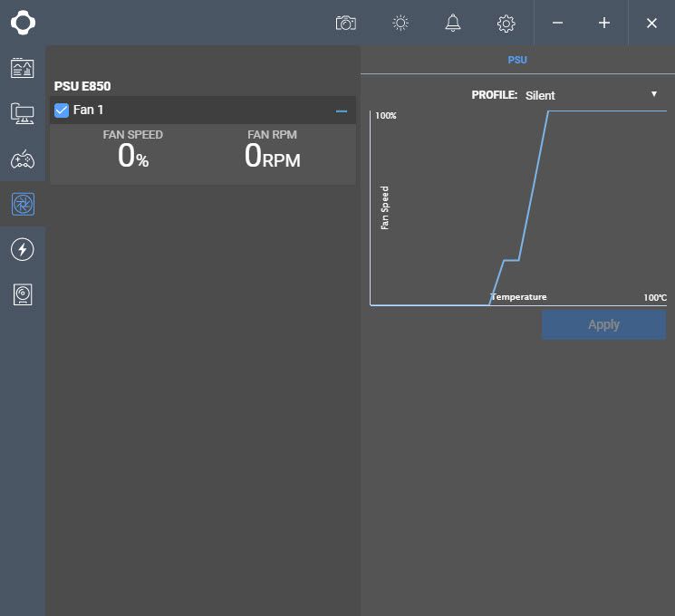Click the Fan Speed axis label
The width and height of the screenshot is (675, 616).
click(385, 208)
